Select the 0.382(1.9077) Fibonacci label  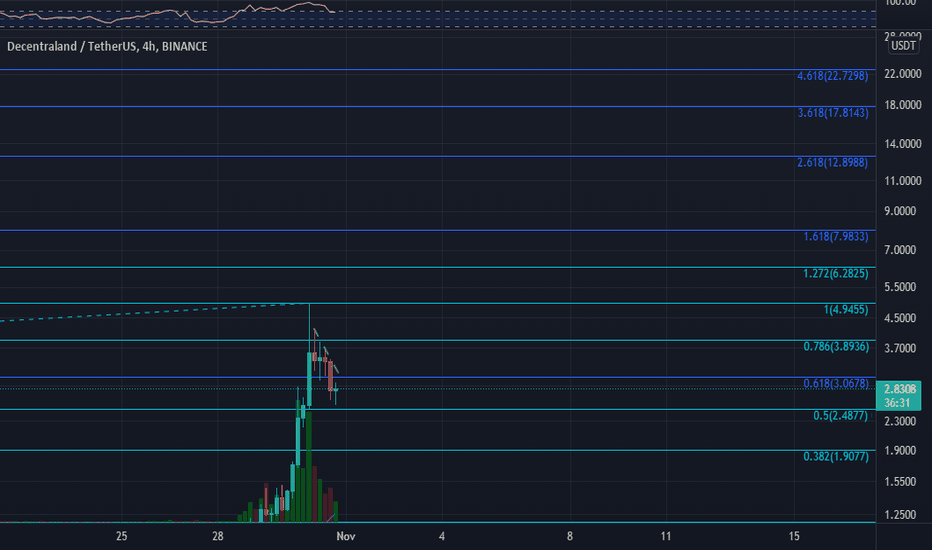tap(836, 457)
